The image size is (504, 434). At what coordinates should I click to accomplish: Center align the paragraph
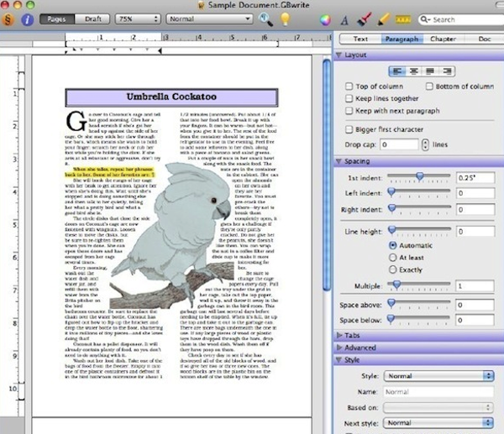(x=413, y=71)
